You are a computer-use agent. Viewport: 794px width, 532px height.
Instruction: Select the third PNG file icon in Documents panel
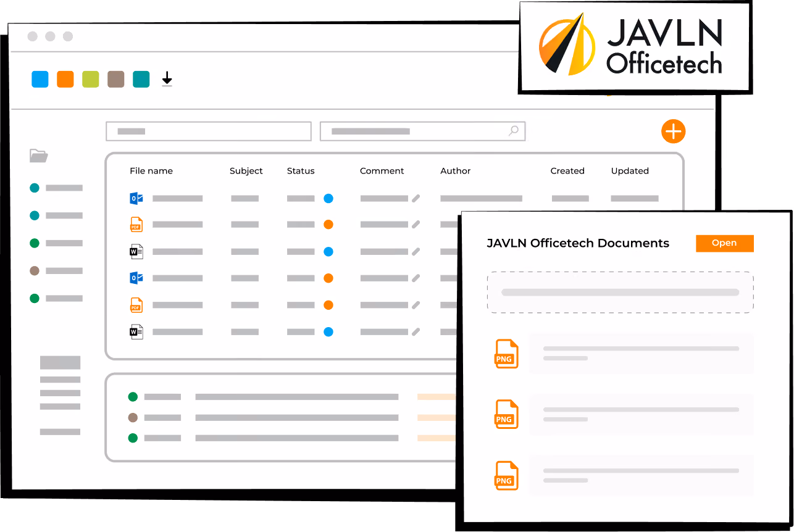click(507, 476)
